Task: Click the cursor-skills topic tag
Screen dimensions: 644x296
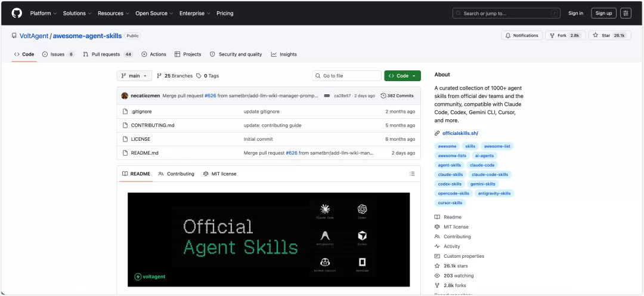Action: point(450,203)
